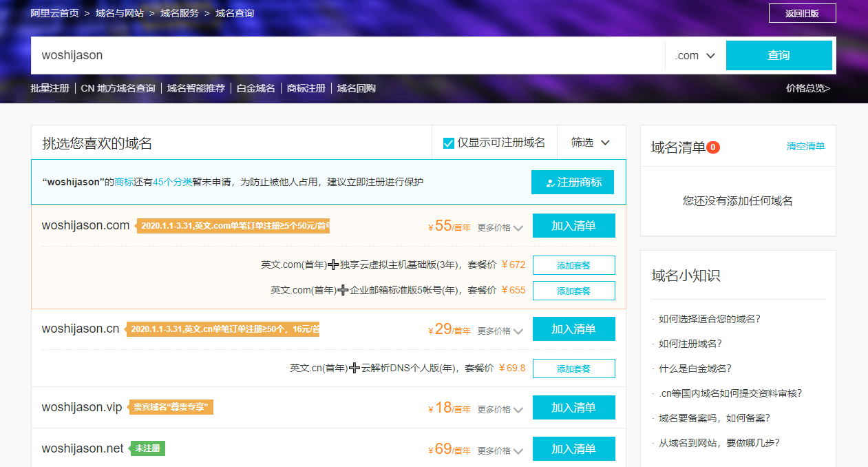Click the ¥655 package price
This screenshot has height=467, width=868.
pos(514,290)
